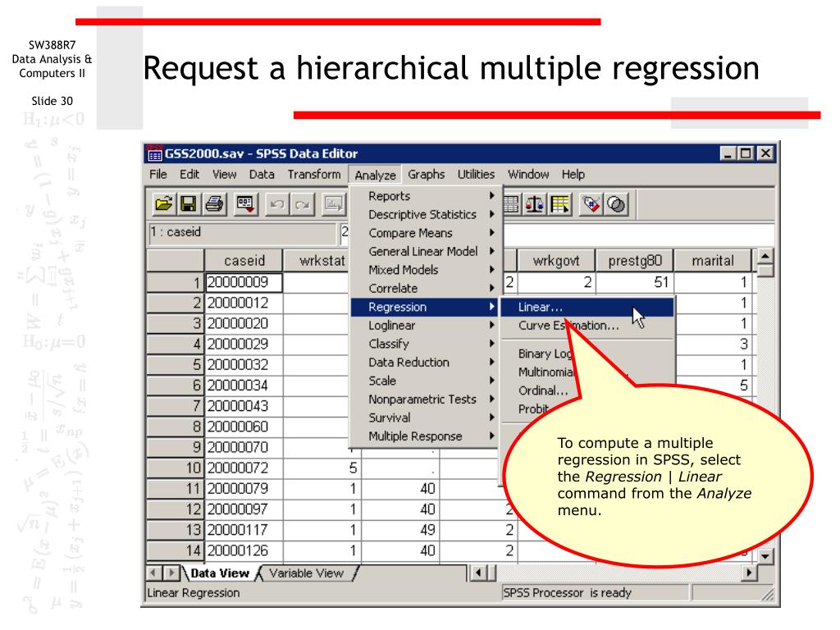Click the SPSS Data Editor title bar icon

(154, 153)
